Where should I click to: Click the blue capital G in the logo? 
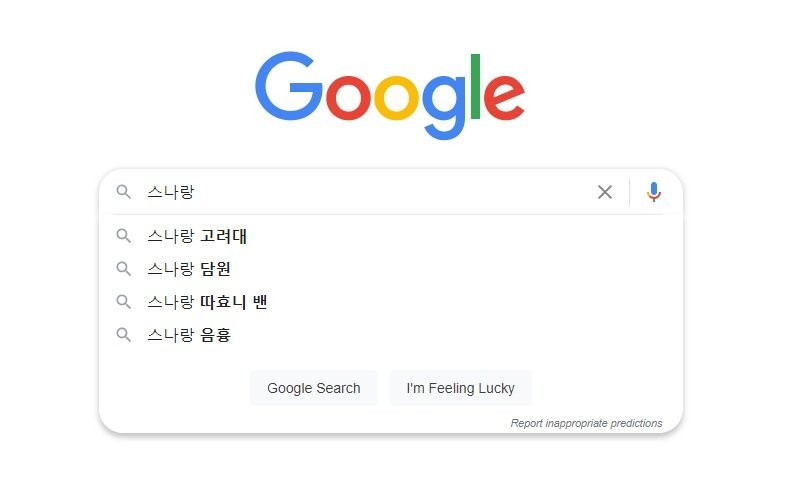(x=289, y=86)
